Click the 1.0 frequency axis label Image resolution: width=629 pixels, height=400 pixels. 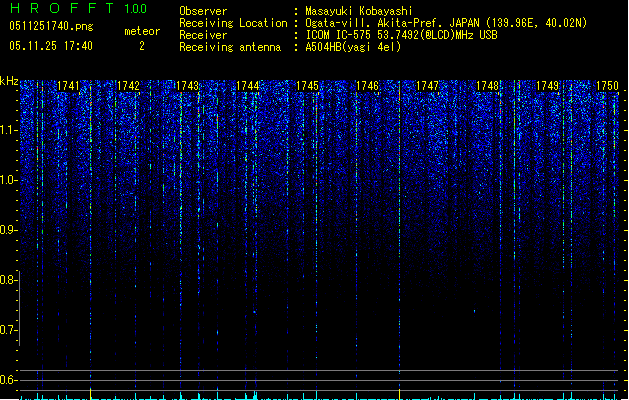click(8, 180)
